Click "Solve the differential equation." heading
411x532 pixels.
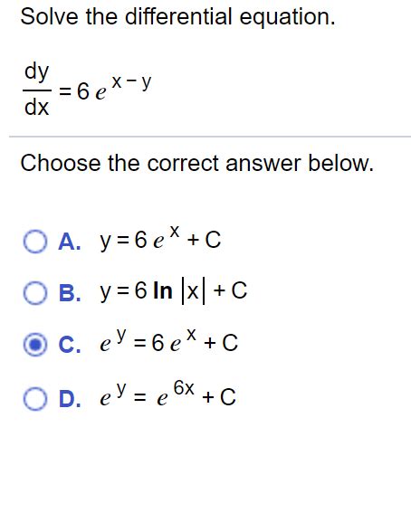[177, 16]
